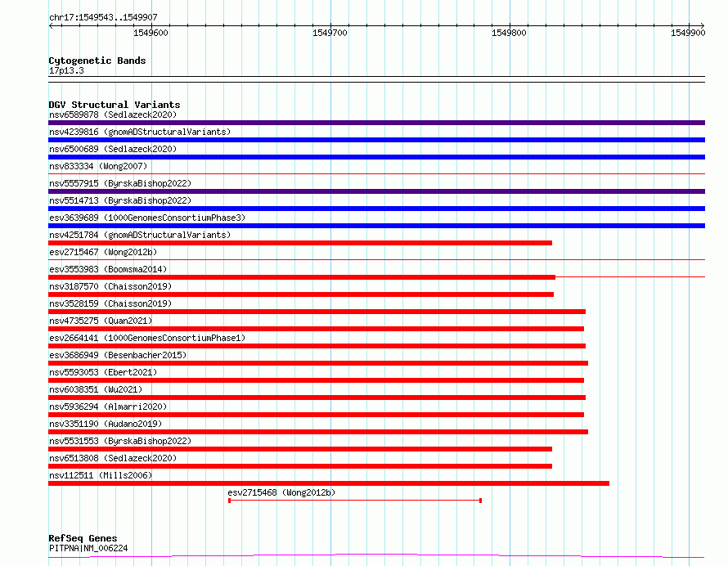Select the blue bar under nsv5514713
Viewport: 728px width, 566px height.
(x=376, y=209)
